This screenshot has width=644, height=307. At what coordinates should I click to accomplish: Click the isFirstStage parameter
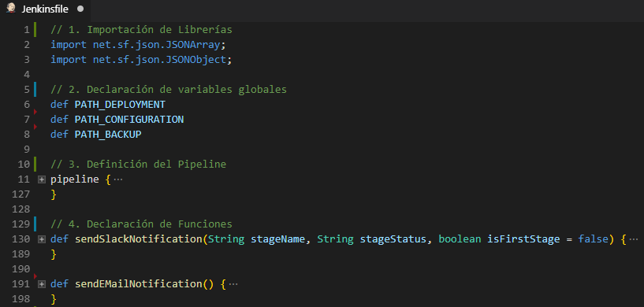tap(523, 239)
